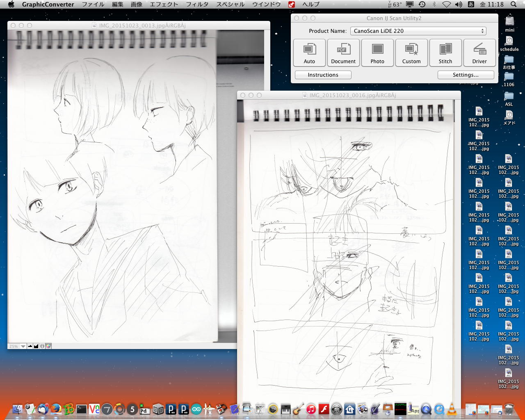Click the clock showing 金 11:18

(492, 5)
